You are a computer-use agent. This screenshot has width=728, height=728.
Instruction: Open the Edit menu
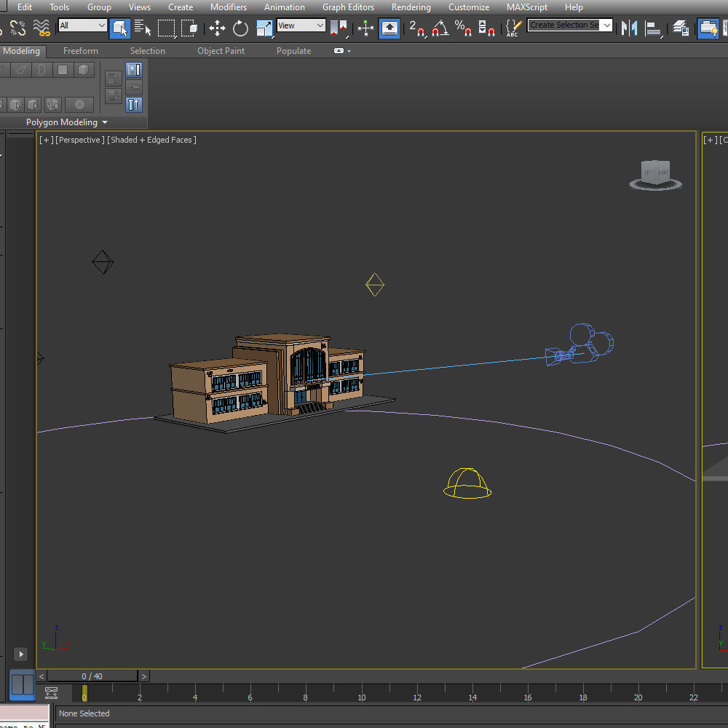25,7
